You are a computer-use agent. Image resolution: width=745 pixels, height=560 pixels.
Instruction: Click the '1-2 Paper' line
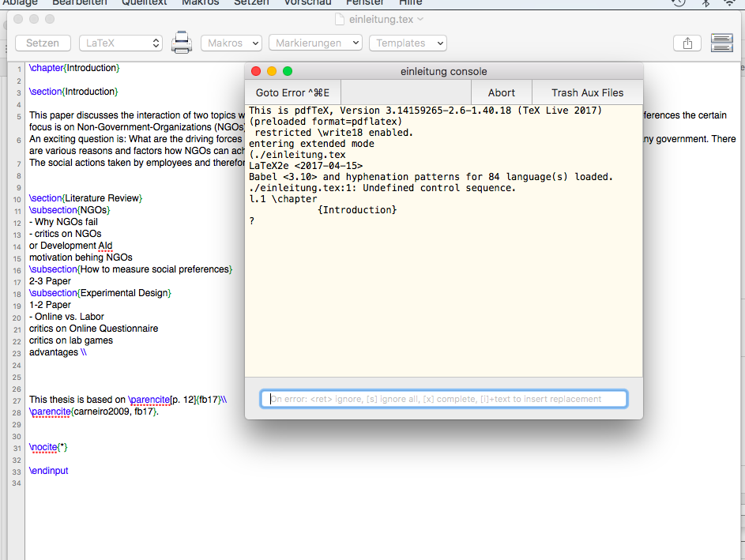pos(50,305)
